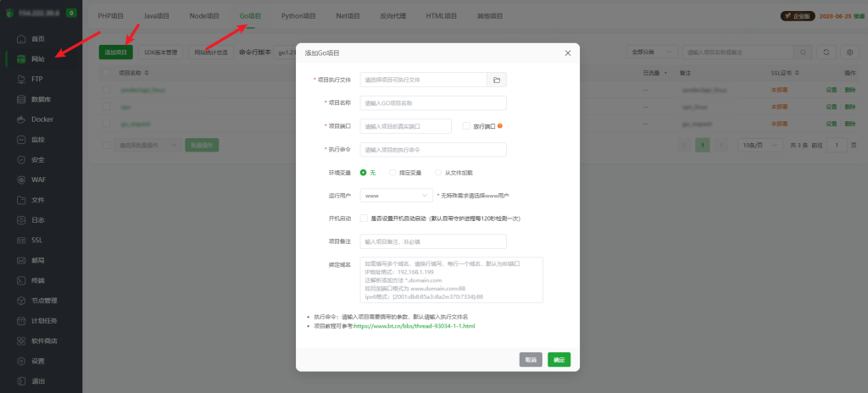Open 数据库 database in the sidebar
The height and width of the screenshot is (393, 868).
[x=41, y=99]
